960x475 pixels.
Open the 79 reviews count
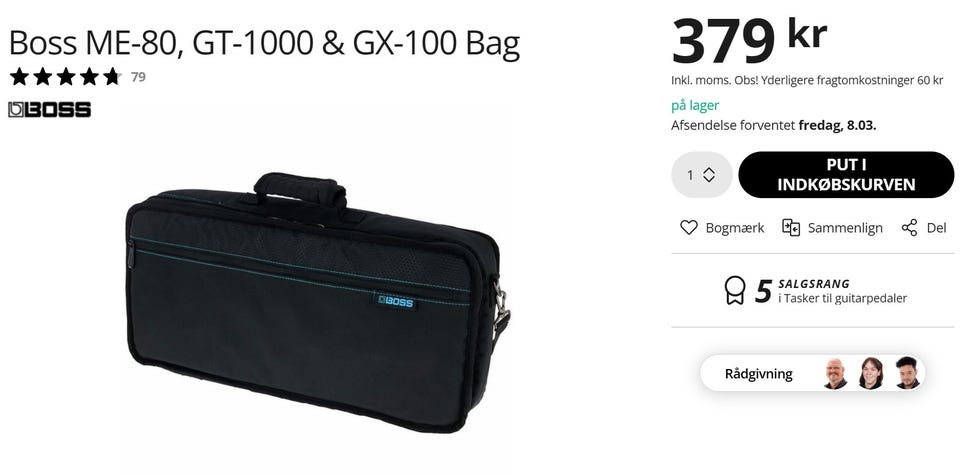point(138,77)
